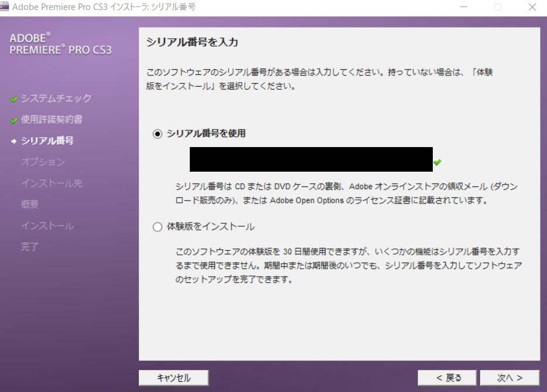Click the ADOBE PREMIERE PRO CS3 logo text
547x392 pixels.
[x=60, y=44]
